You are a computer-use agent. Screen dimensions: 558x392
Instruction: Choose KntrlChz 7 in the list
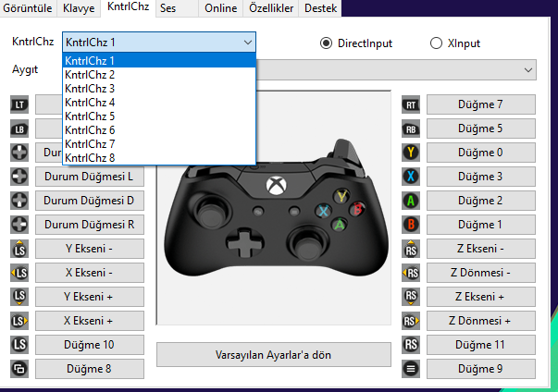(x=159, y=144)
